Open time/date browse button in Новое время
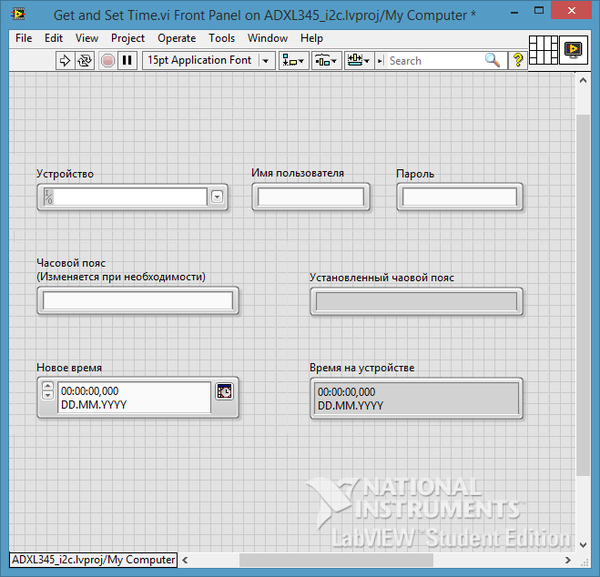The height and width of the screenshot is (577, 600). [x=224, y=391]
